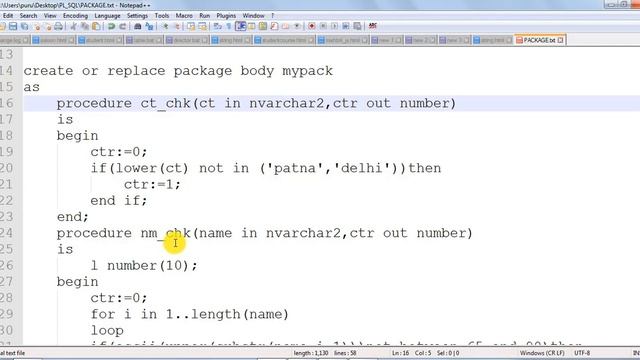Click the Save All toolbar icon
The height and width of the screenshot is (360, 640).
[x=24, y=26]
